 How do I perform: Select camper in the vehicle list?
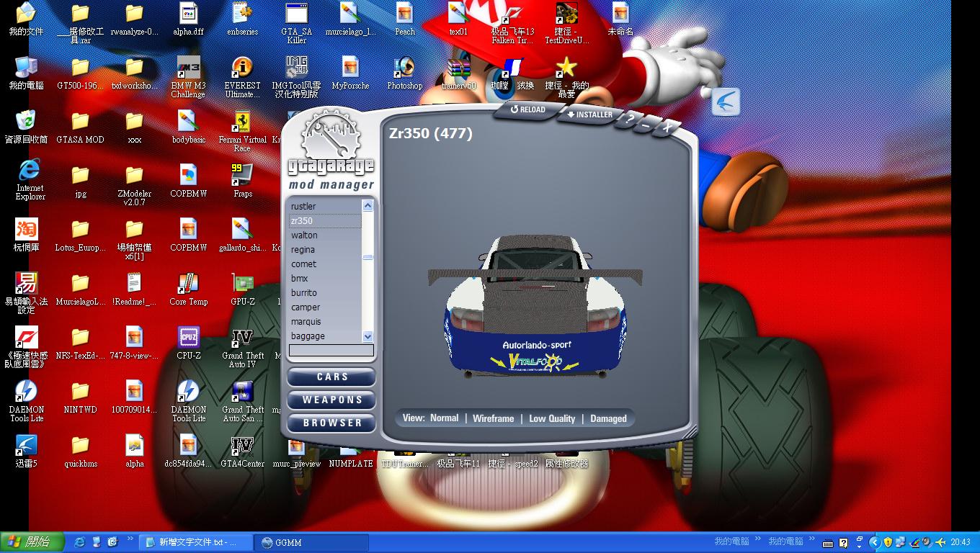pos(325,307)
